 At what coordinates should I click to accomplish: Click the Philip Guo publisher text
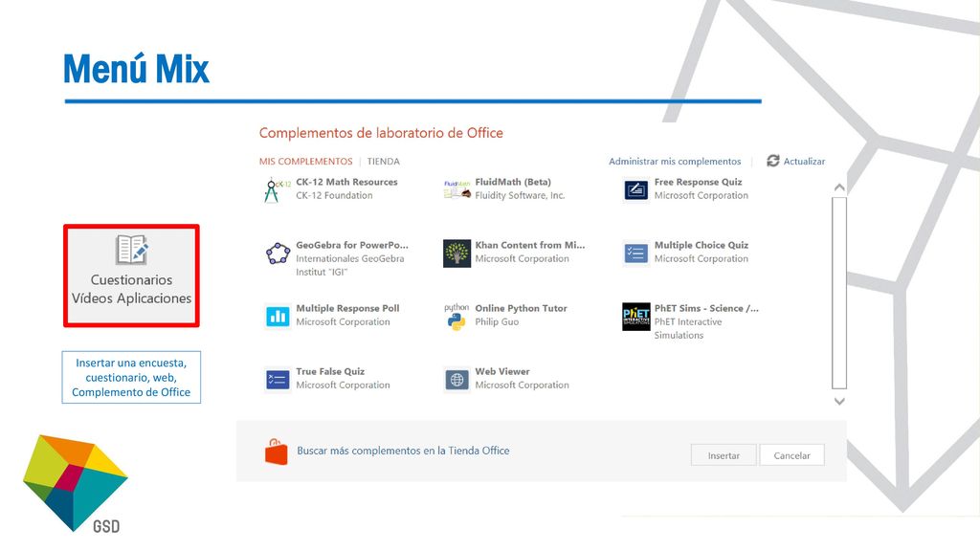tap(497, 321)
